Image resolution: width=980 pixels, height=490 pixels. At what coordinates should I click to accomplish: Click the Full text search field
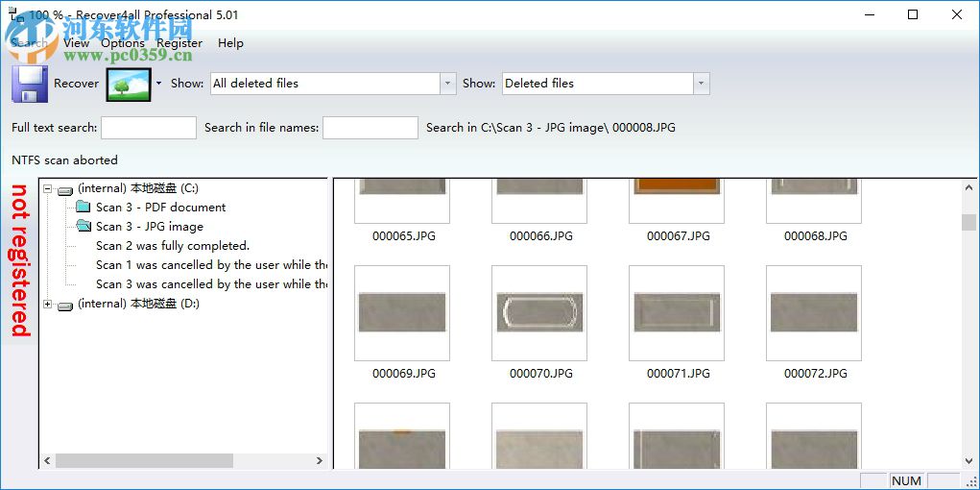(149, 128)
